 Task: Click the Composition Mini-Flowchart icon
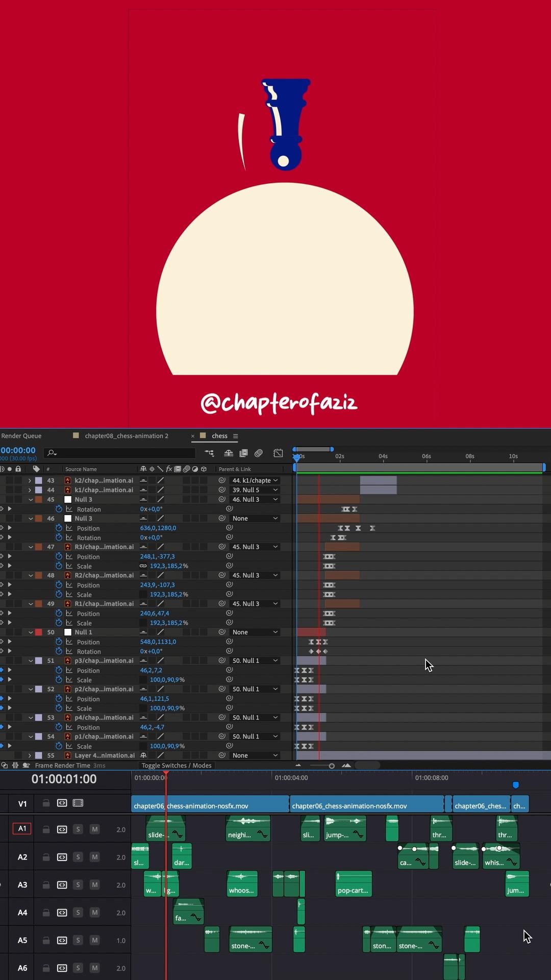point(210,453)
